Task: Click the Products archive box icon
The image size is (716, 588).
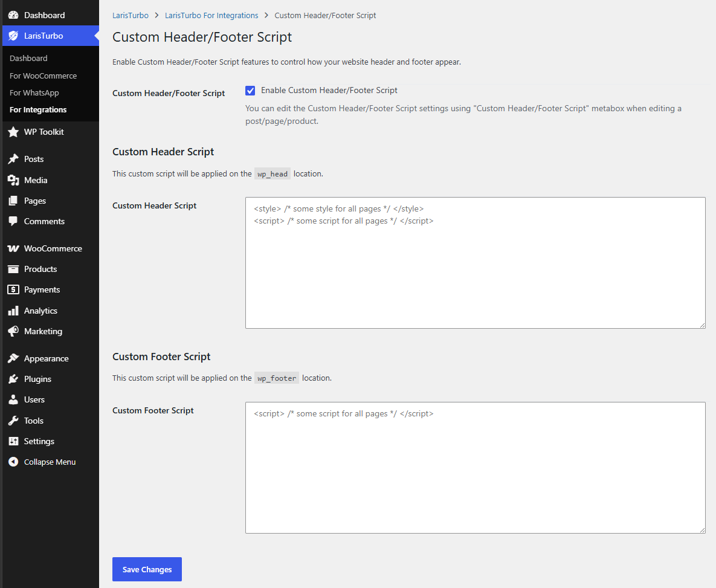Action: 13,269
